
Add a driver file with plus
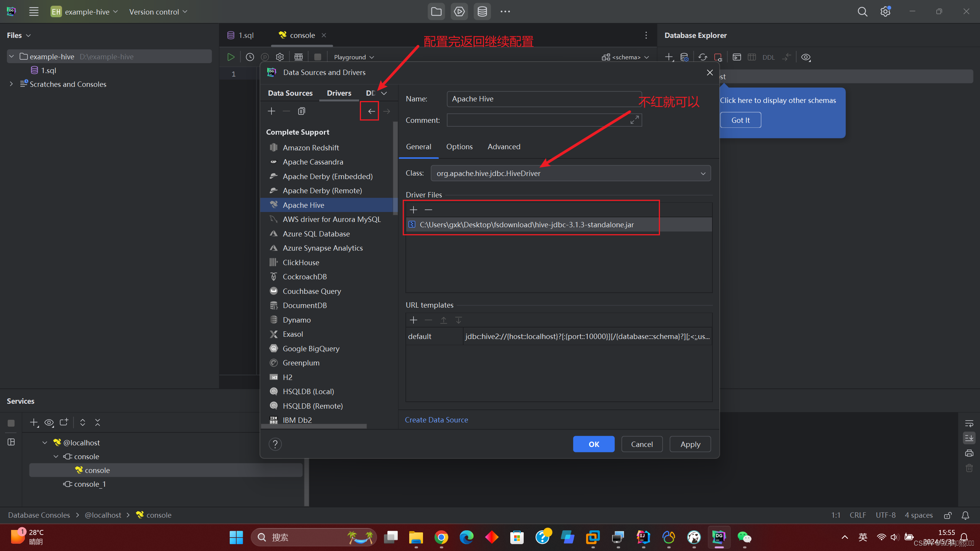coord(413,210)
